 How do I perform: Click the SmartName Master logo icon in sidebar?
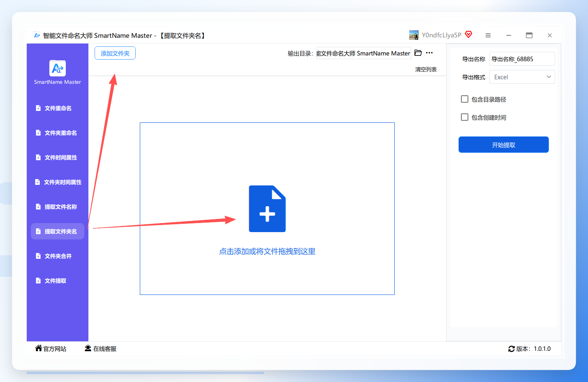[x=58, y=68]
